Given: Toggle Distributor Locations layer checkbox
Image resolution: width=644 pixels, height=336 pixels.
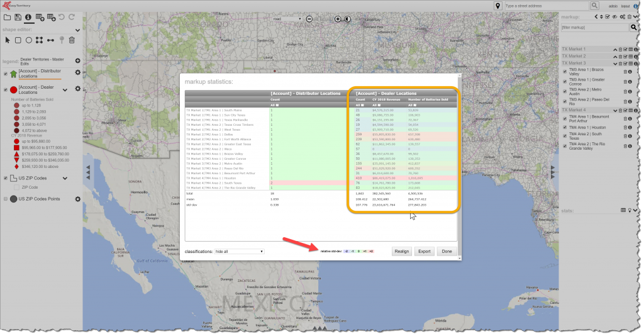Looking at the screenshot, I should 5,74.
